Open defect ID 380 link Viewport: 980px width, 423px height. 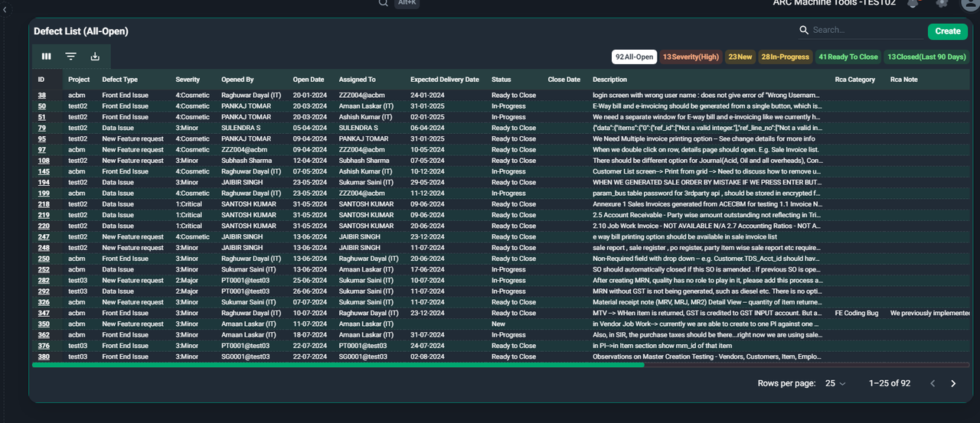44,356
